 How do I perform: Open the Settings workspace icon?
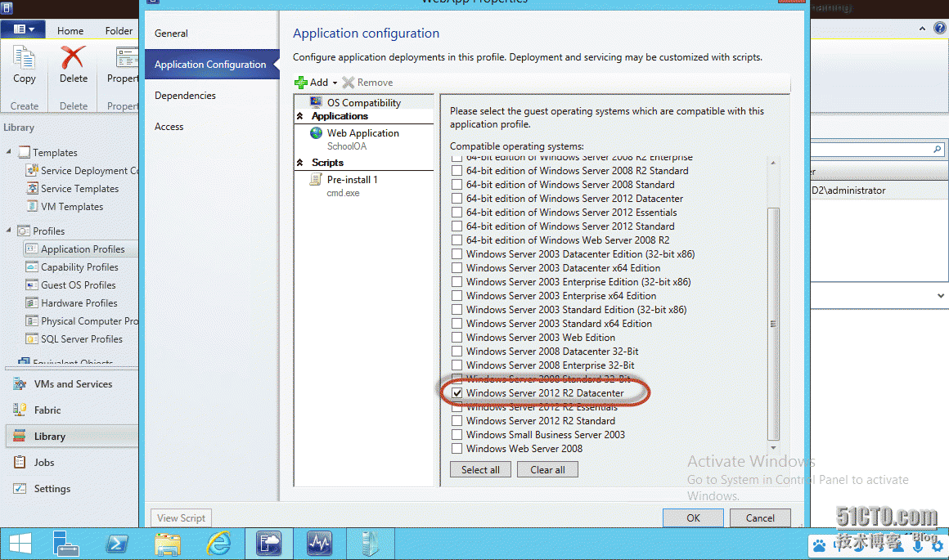20,489
